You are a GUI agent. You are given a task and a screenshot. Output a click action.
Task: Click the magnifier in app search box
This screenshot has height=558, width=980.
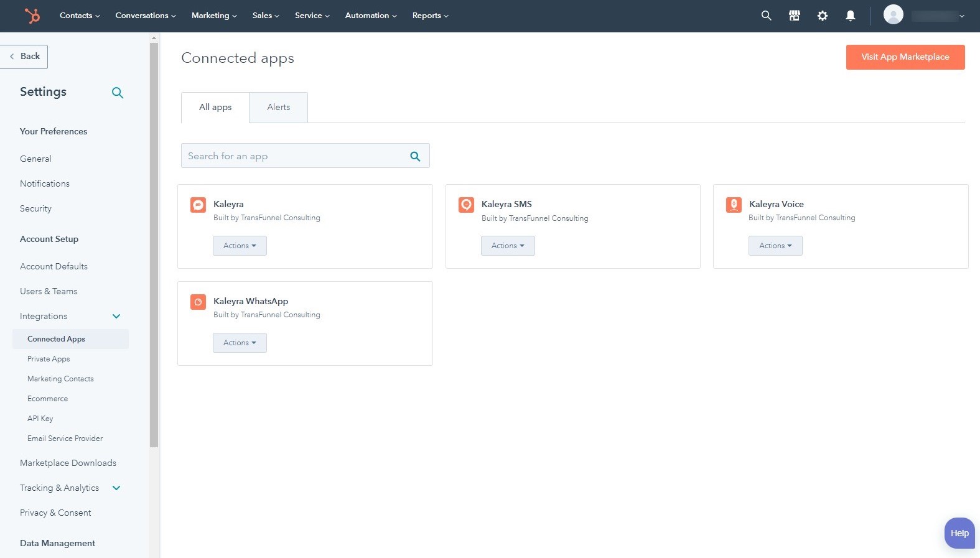click(x=415, y=157)
